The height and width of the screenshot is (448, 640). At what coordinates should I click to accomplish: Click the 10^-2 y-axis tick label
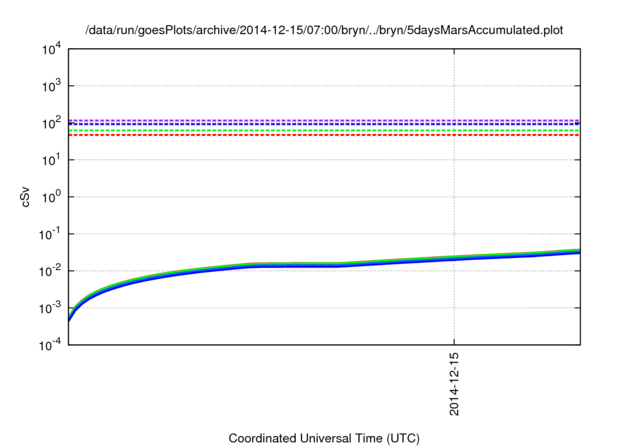tap(50, 271)
